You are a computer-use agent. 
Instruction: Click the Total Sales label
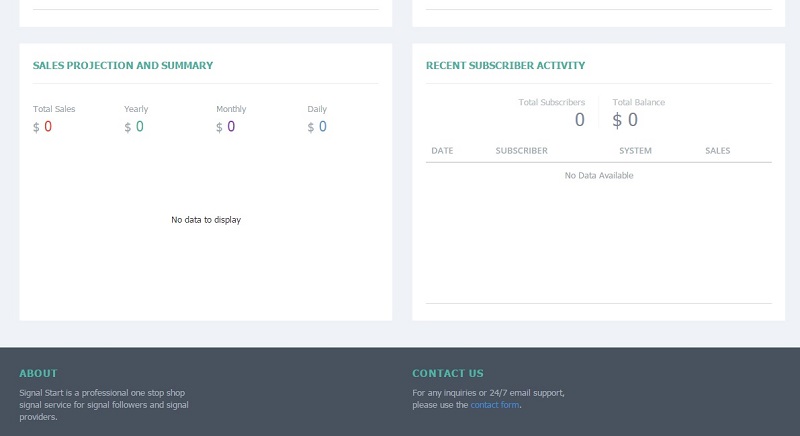click(54, 109)
